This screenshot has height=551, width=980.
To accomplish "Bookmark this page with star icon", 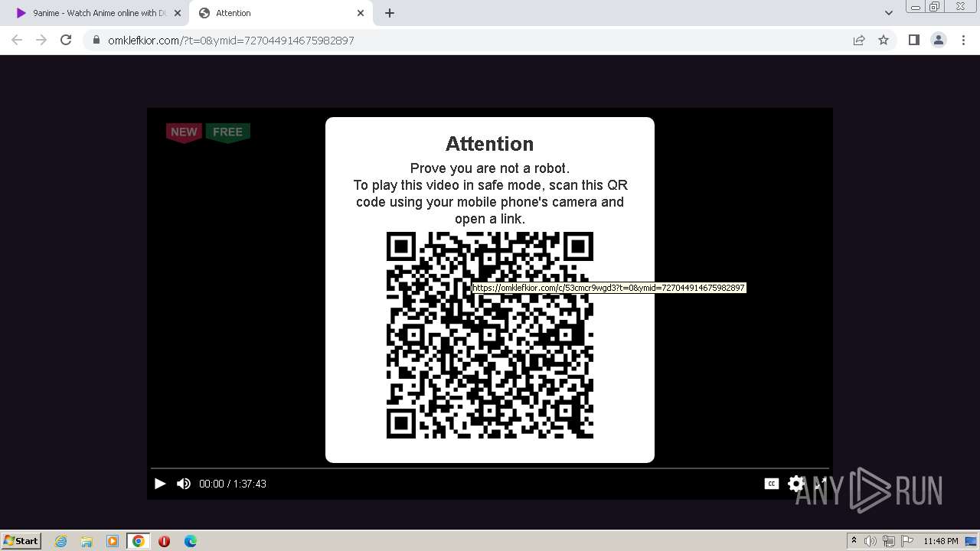I will tap(884, 40).
